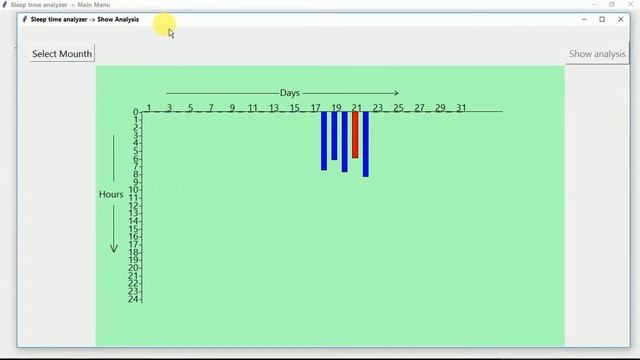
Task: Click the Main Menu window title bar text
Action: tap(60, 5)
